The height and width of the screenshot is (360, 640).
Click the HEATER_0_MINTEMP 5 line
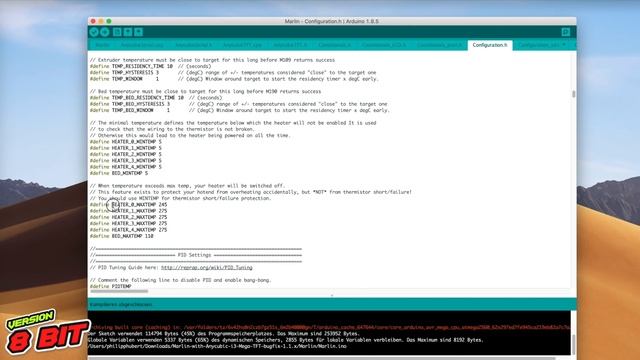point(126,142)
